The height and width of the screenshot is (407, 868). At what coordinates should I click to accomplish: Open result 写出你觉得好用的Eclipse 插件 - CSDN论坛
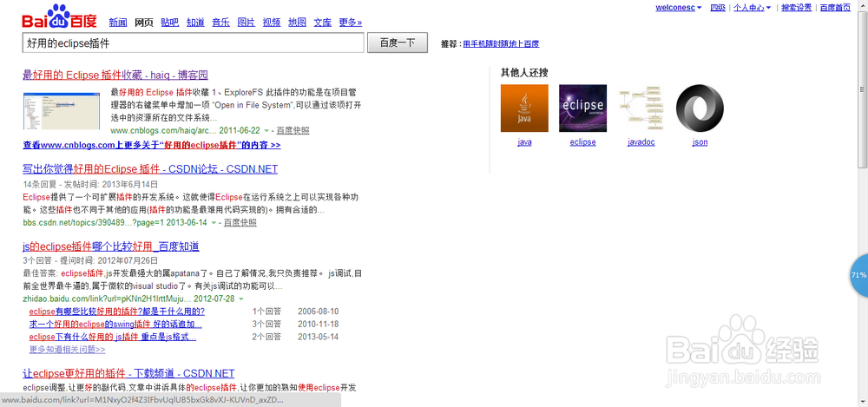[x=150, y=169]
